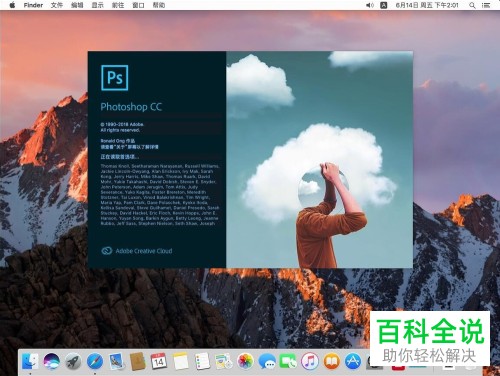Screen dimensions: 500x376
Task: Open Messages blue bubble icon
Action: coord(267,362)
